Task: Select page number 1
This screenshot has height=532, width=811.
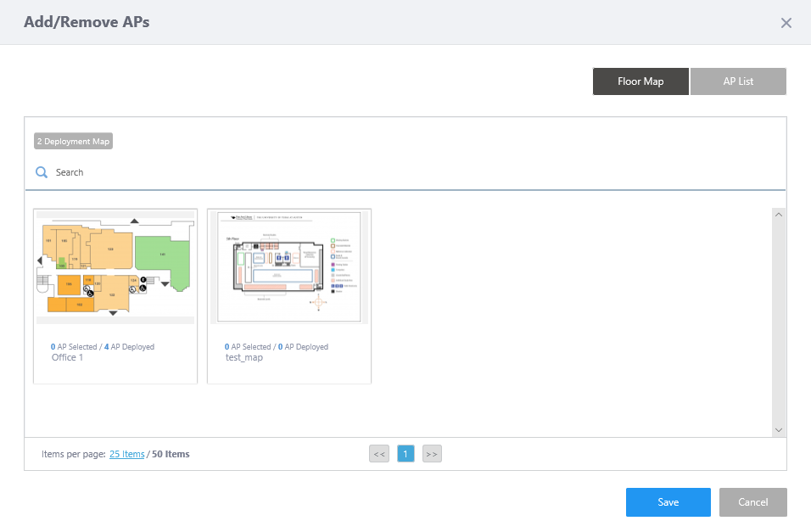Action: coord(405,454)
